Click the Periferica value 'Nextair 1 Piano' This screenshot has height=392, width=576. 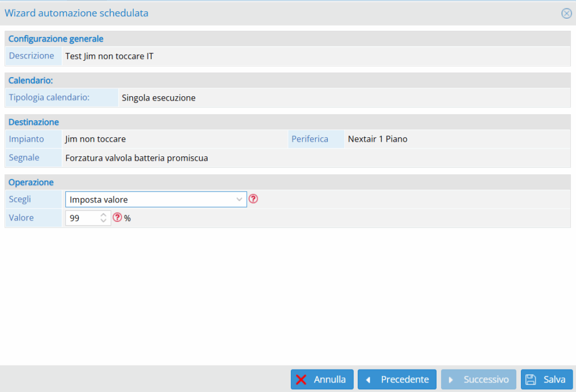pyautogui.click(x=377, y=139)
